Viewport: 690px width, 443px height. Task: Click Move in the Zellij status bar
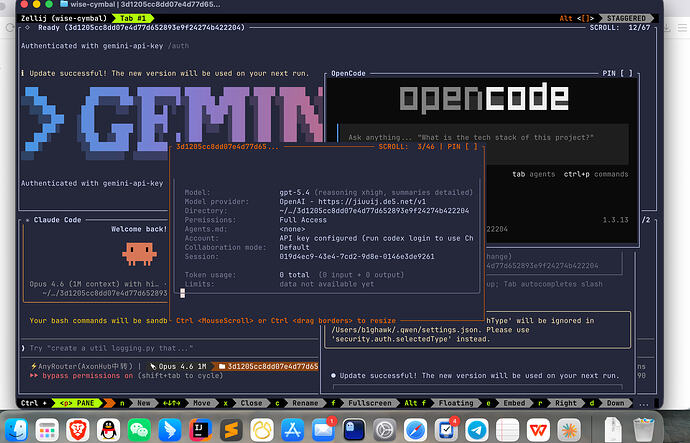pos(202,403)
